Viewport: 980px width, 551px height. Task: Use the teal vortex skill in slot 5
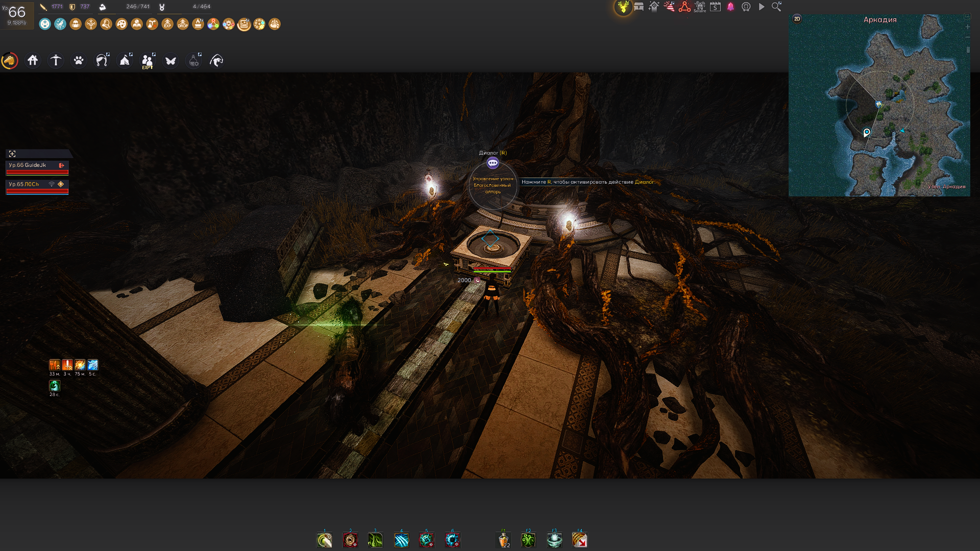[x=427, y=540]
